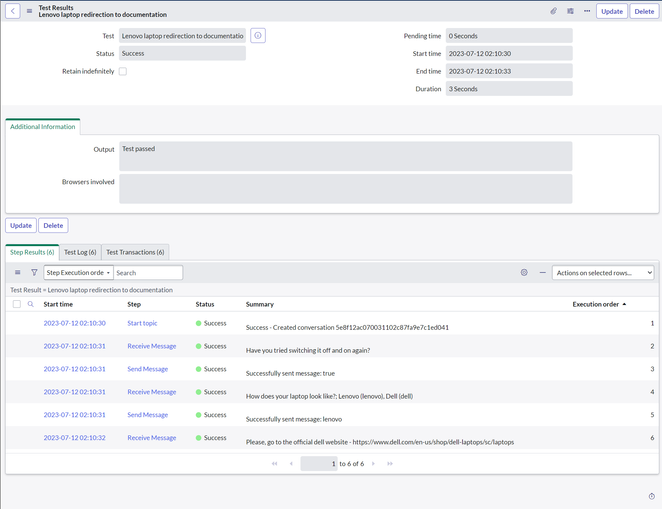This screenshot has height=509, width=662.
Task: Toggle the list filter funnel icon
Action: (34, 273)
